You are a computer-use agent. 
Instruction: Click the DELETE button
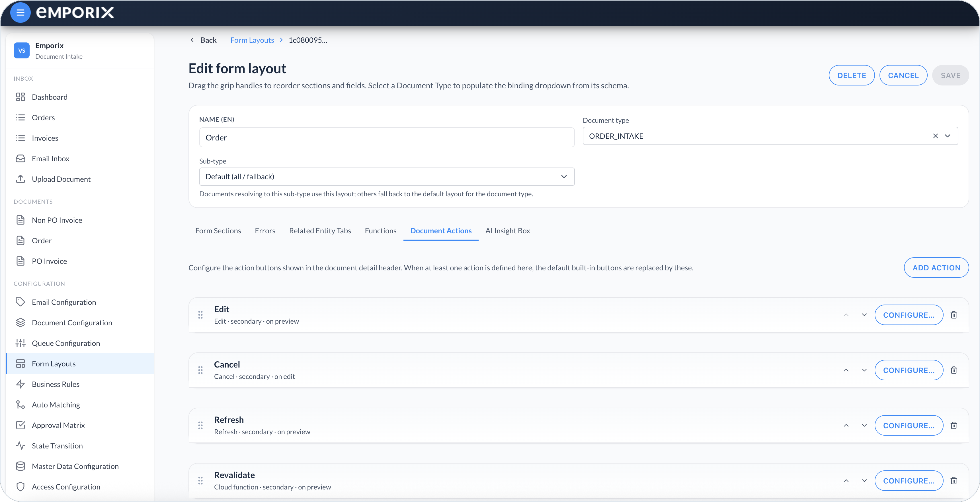pos(851,75)
